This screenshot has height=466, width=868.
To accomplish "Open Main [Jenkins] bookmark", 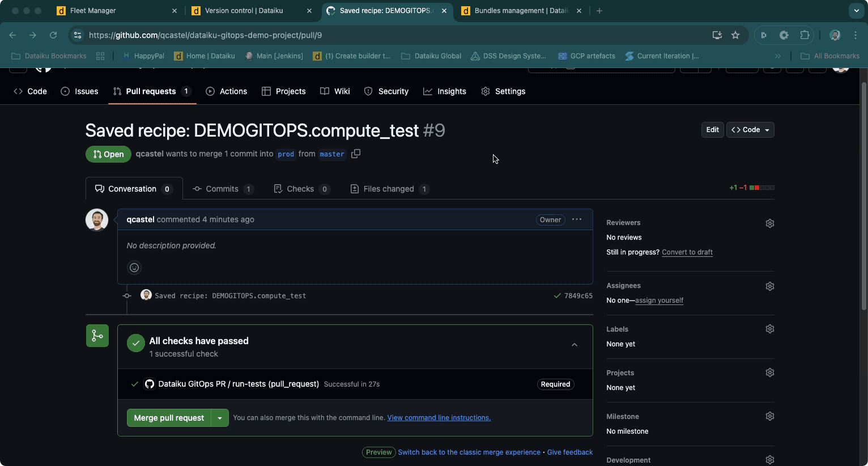I will point(274,56).
